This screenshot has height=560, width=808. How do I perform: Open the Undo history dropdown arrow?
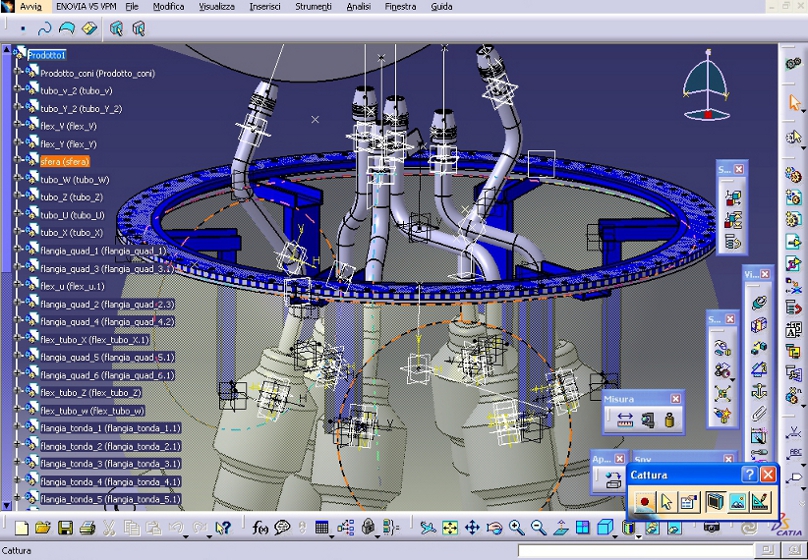coord(184,535)
